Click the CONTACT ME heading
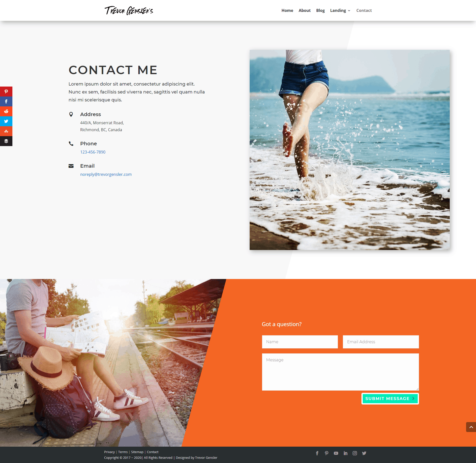476x463 pixels. [x=113, y=70]
